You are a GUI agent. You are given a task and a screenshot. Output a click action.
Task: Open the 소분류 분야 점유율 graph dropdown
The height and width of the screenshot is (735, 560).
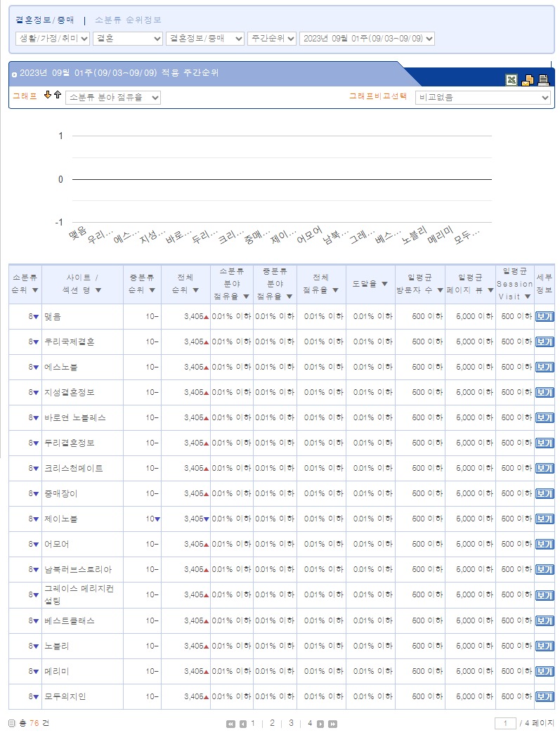[112, 98]
